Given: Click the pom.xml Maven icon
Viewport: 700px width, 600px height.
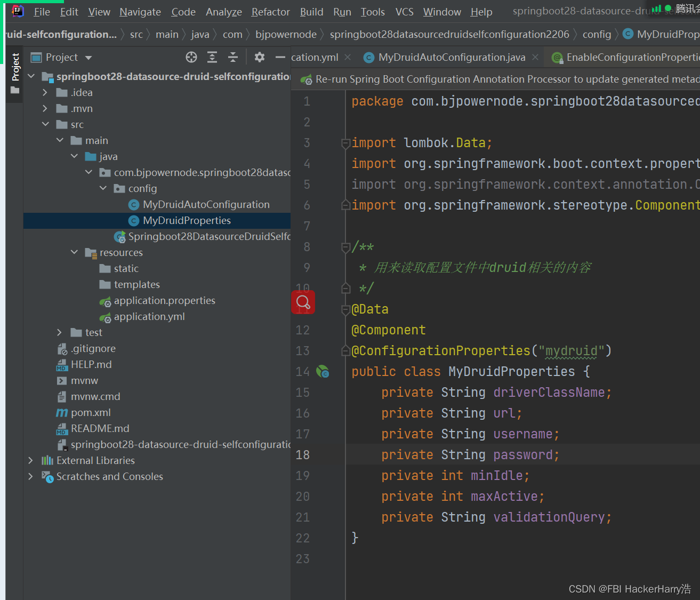Looking at the screenshot, I should click(x=62, y=413).
